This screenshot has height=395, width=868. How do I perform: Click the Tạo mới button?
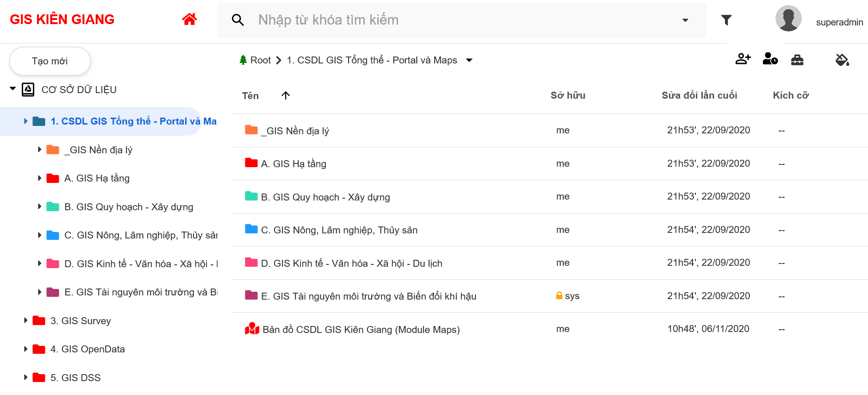point(50,61)
